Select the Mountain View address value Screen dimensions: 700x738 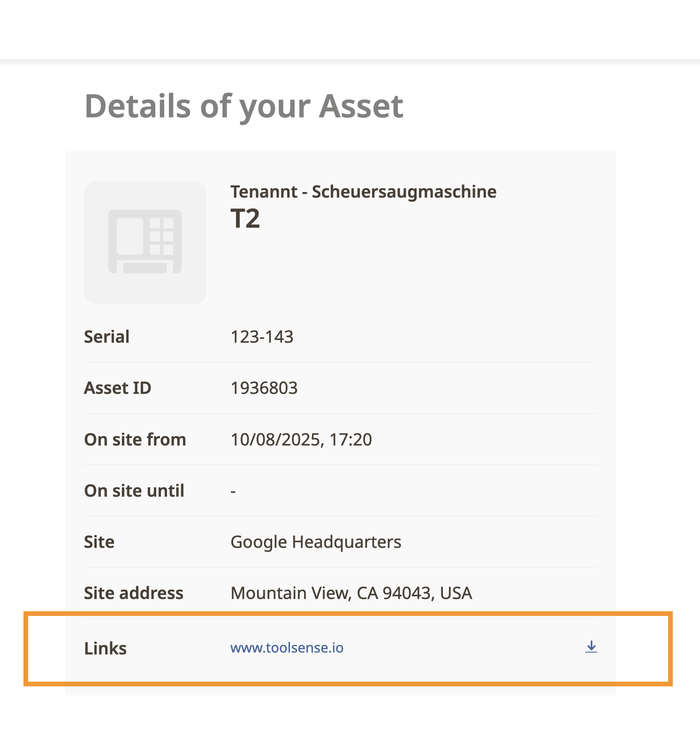(x=351, y=593)
